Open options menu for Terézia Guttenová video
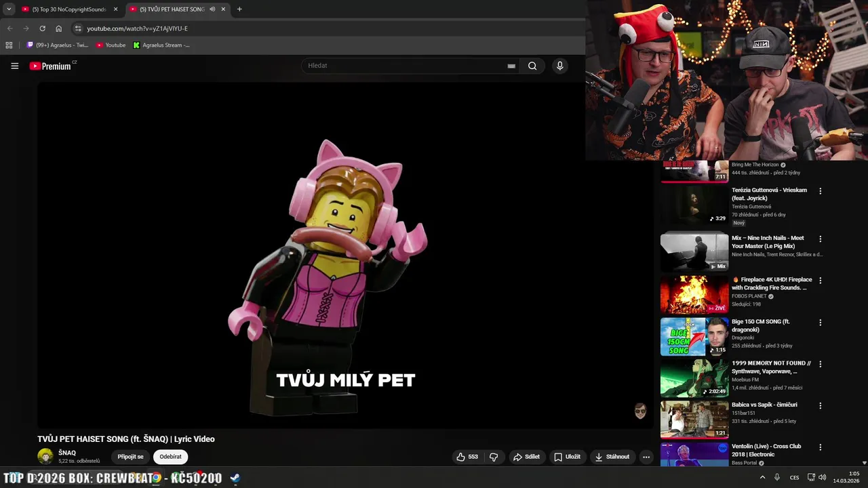868x488 pixels. [820, 191]
